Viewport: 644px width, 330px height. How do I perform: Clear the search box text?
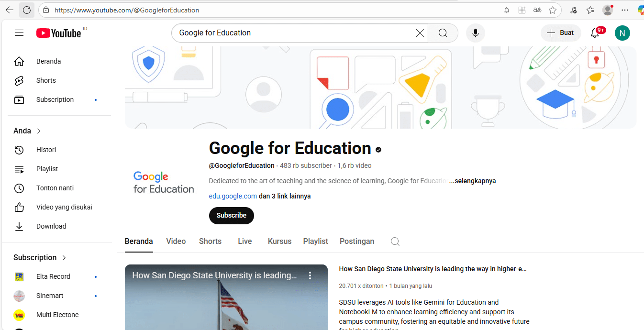tap(420, 33)
